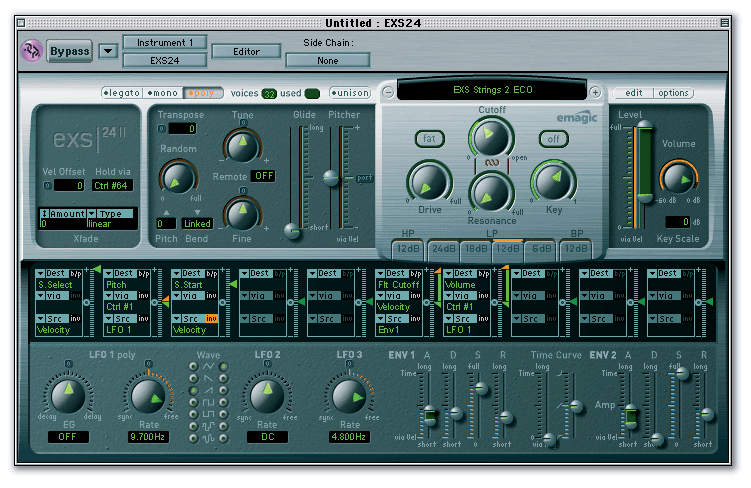Click the cutoff-resonance link chain icon

point(491,163)
